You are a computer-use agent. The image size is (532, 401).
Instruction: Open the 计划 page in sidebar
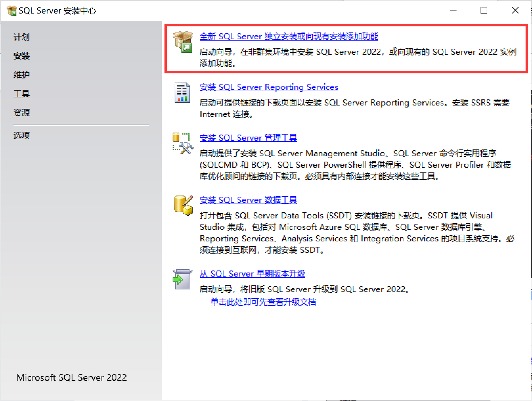tap(22, 37)
